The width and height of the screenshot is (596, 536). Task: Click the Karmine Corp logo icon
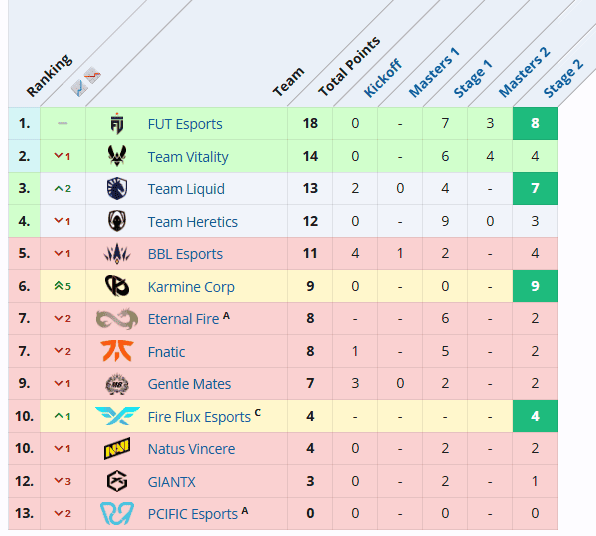(x=117, y=286)
